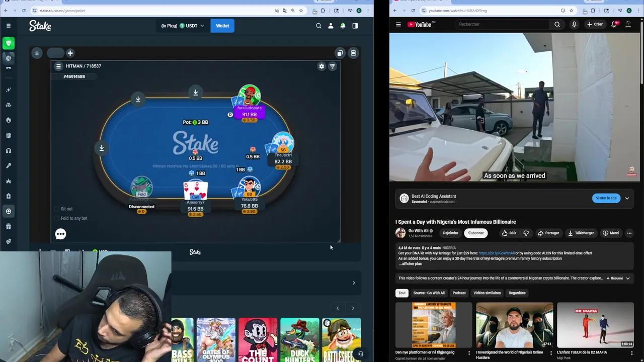Click the Merci button
644x362 pixels.
pyautogui.click(x=611, y=233)
